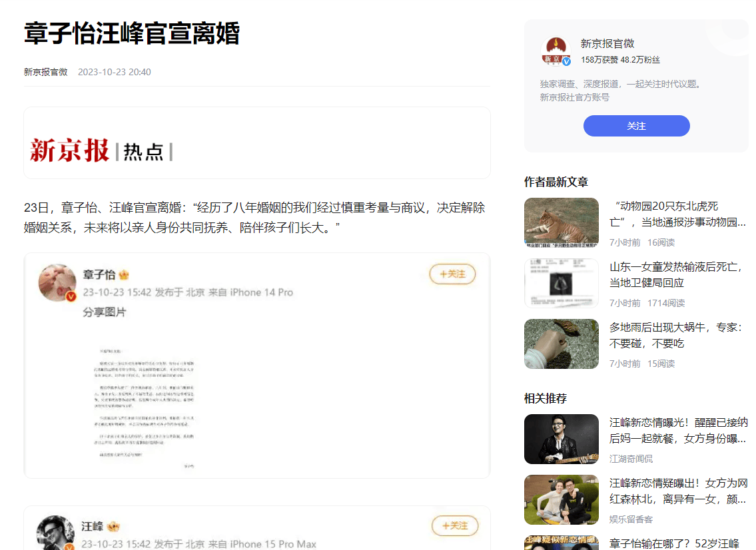Open the 新京报官微 name in the sidebar card
Screen dimensions: 756x550
(607, 44)
